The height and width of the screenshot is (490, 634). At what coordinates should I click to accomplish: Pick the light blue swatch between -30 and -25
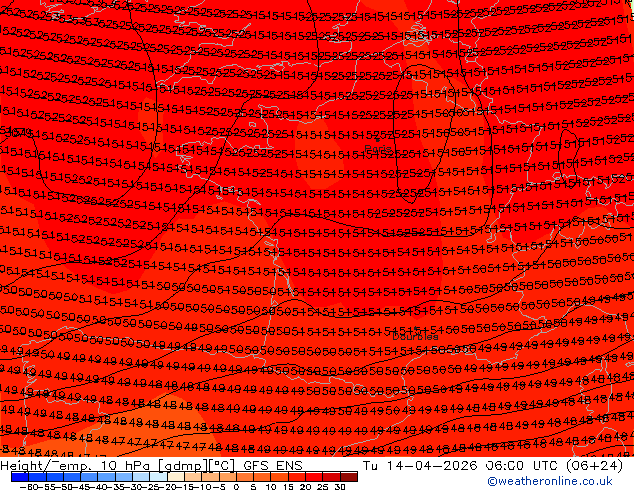(x=141, y=477)
